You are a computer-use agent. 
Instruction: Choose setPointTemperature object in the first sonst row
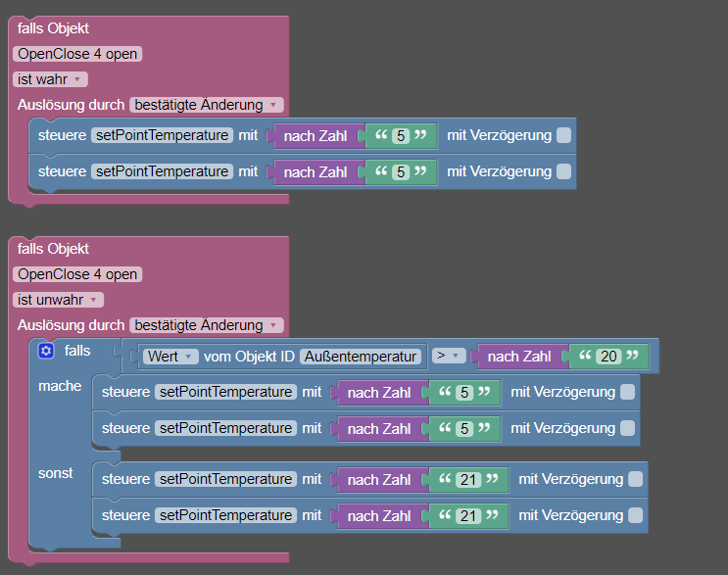(x=225, y=479)
